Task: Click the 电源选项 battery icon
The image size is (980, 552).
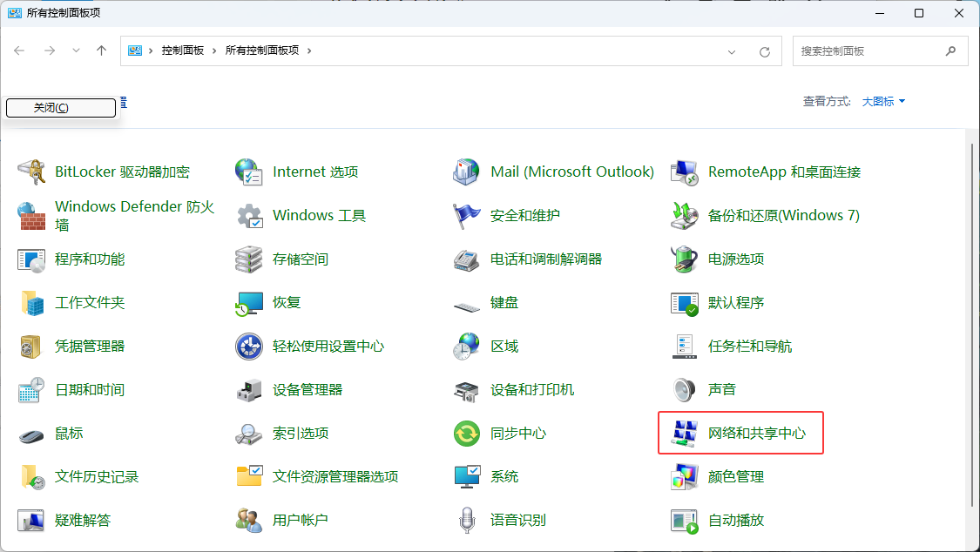Action: 685,259
